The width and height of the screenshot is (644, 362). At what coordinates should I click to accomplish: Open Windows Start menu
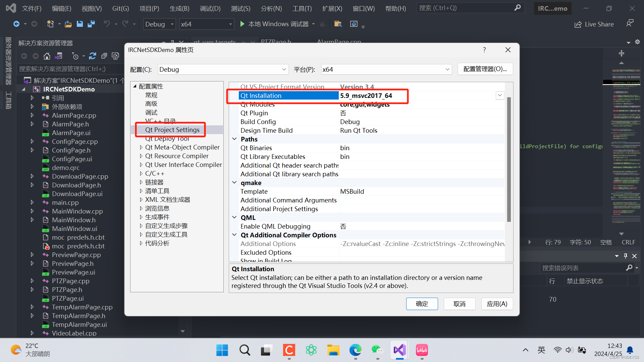222,350
